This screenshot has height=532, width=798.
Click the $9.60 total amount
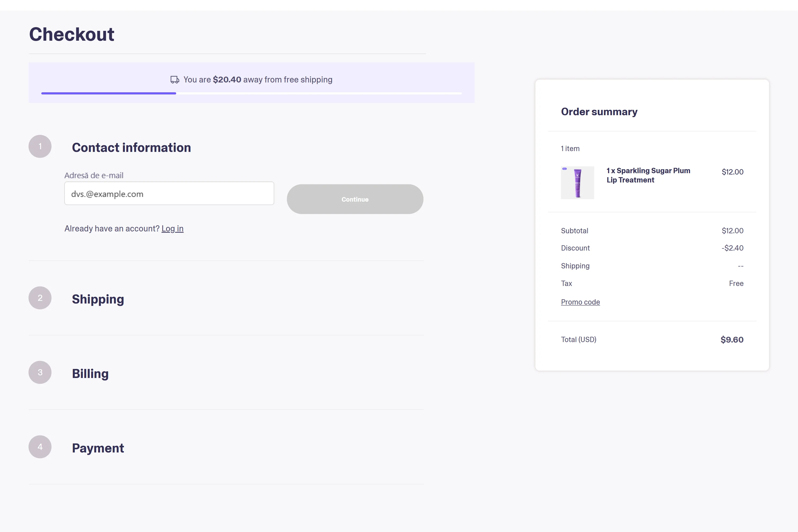(x=731, y=340)
